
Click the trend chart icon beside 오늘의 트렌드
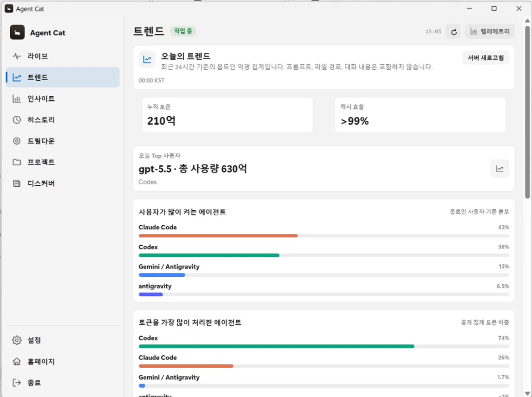(x=147, y=59)
